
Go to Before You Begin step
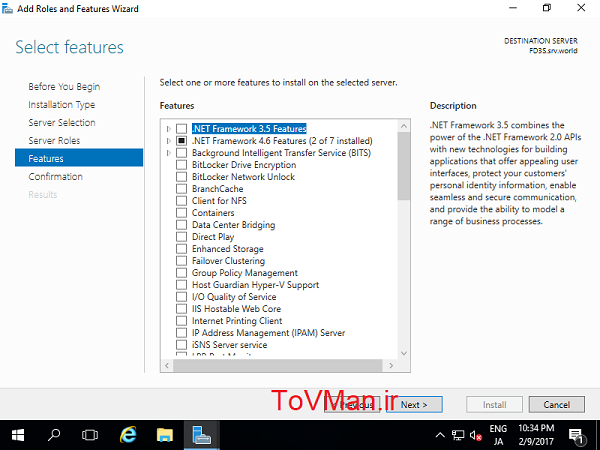click(x=64, y=87)
